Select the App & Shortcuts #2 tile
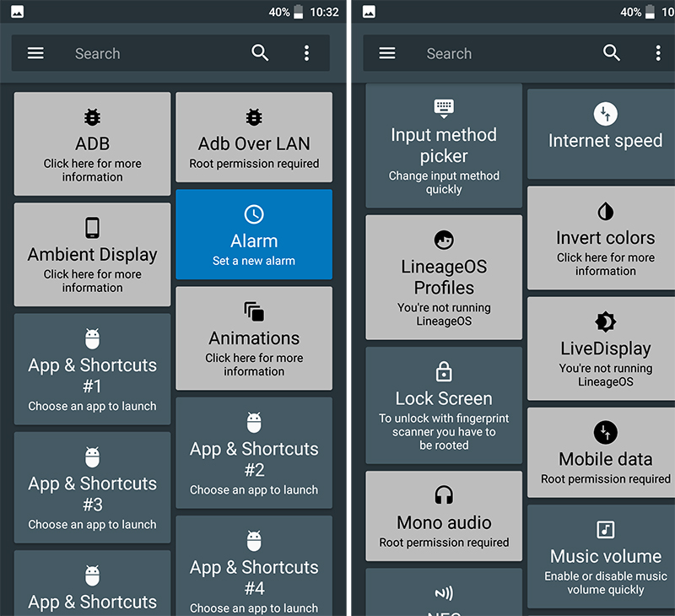Viewport: 675px width, 616px height. pyautogui.click(x=254, y=453)
